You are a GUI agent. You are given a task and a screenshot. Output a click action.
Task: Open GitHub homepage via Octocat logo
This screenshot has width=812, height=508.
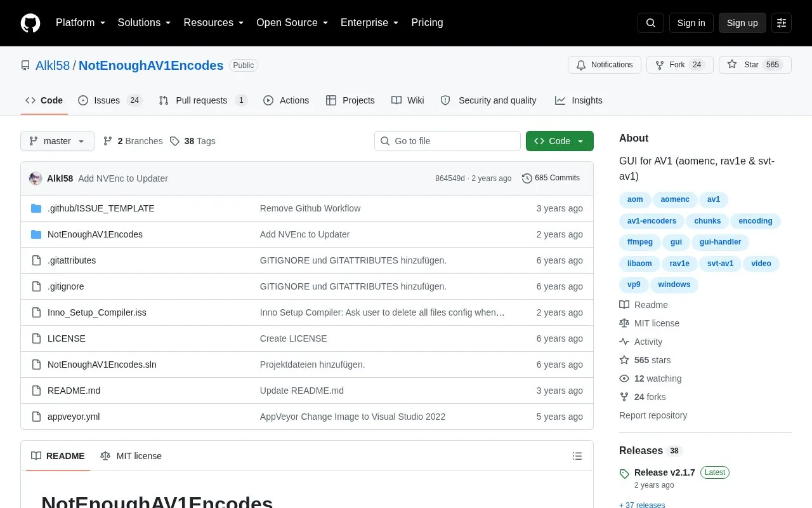[x=30, y=23]
